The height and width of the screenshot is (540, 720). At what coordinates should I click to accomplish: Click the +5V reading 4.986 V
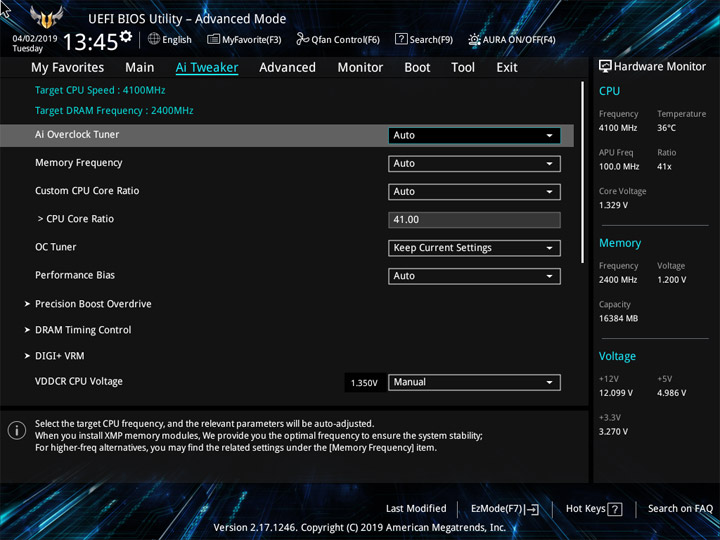coord(671,393)
